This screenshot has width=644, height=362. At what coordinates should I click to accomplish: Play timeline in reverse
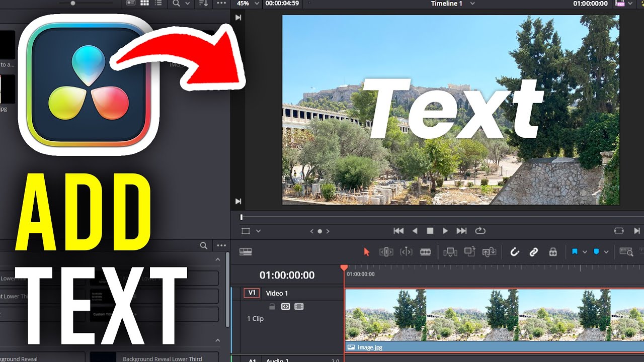[415, 231]
